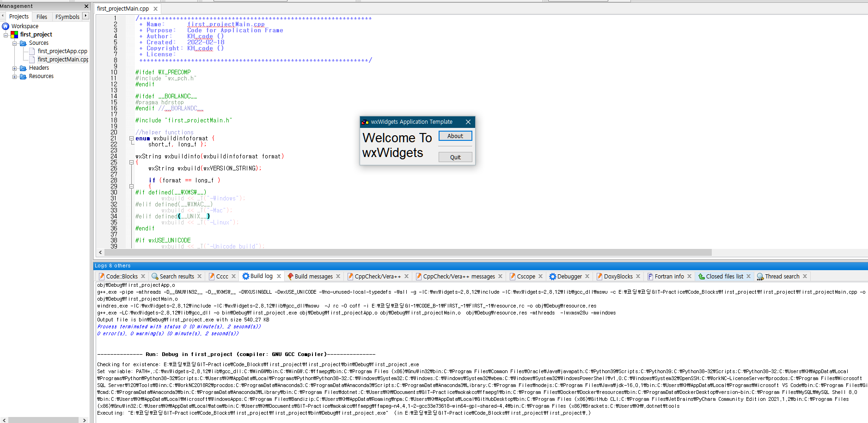Click the CppCheck/Vera++ tab icon
This screenshot has height=423, width=868.
coord(350,277)
